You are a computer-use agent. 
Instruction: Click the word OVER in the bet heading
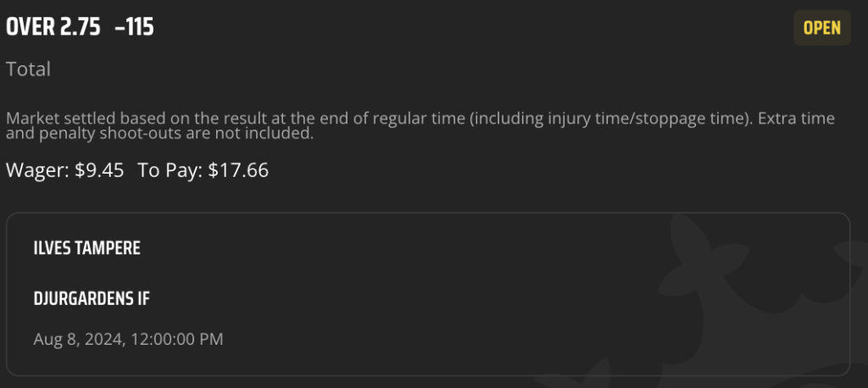click(30, 27)
